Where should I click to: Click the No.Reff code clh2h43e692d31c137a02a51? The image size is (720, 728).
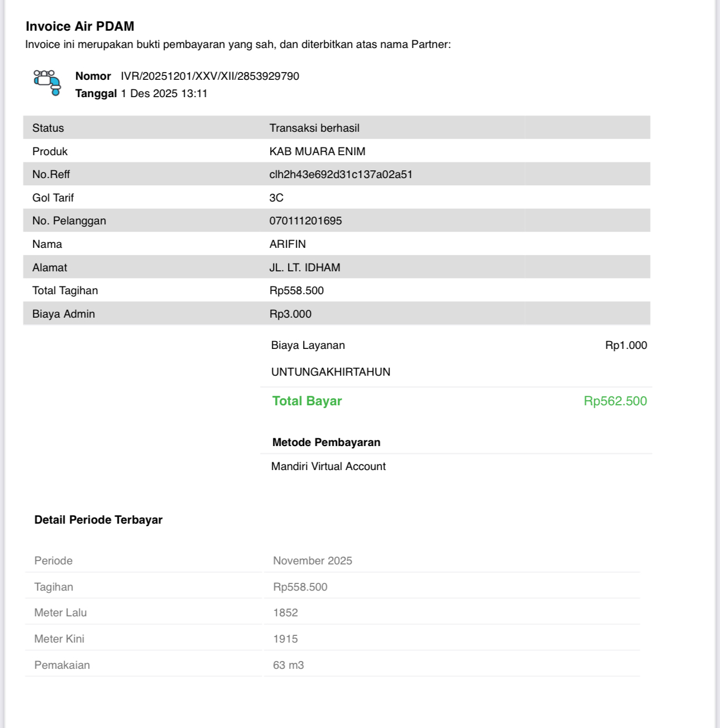tap(340, 174)
